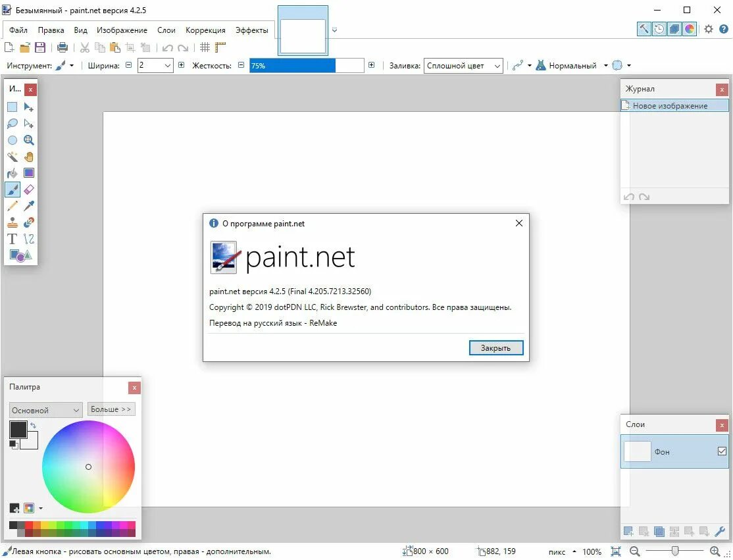Click the Save floppy disk icon
The width and height of the screenshot is (733, 560).
click(x=40, y=47)
